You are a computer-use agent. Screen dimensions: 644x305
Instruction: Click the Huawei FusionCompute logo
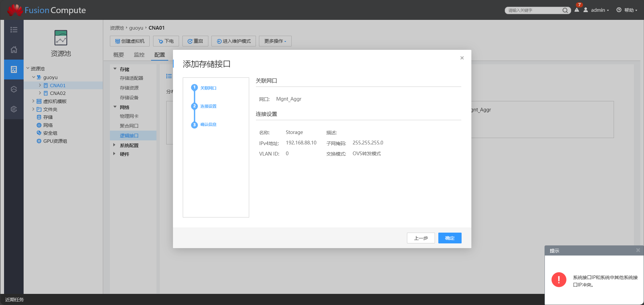pyautogui.click(x=47, y=10)
